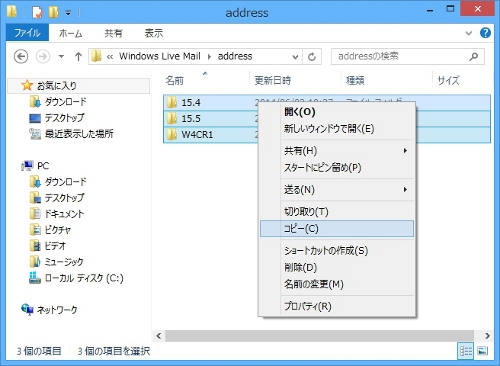Choose スタートにピン留め(P) in context menu
500x366 pixels.
pyautogui.click(x=337, y=167)
